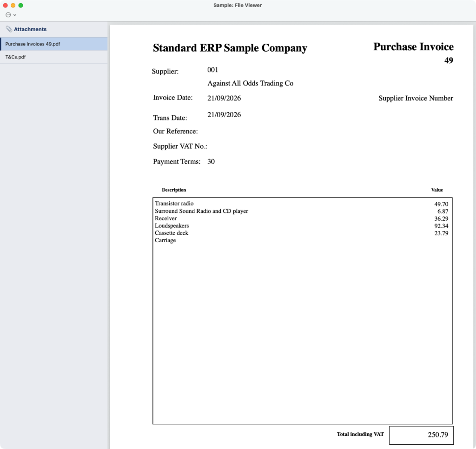Viewport: 476px width, 449px height.
Task: Click the Attachments paperclip icon
Action: [x=9, y=29]
